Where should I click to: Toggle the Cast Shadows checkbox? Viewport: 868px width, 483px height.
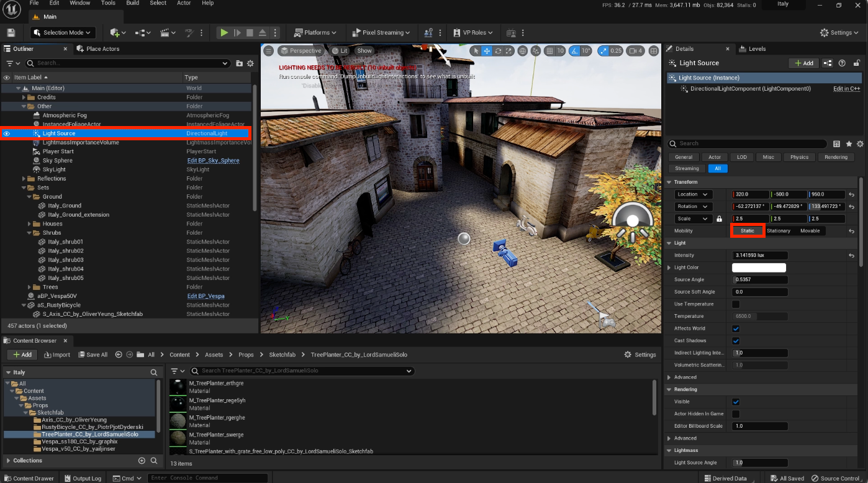736,341
